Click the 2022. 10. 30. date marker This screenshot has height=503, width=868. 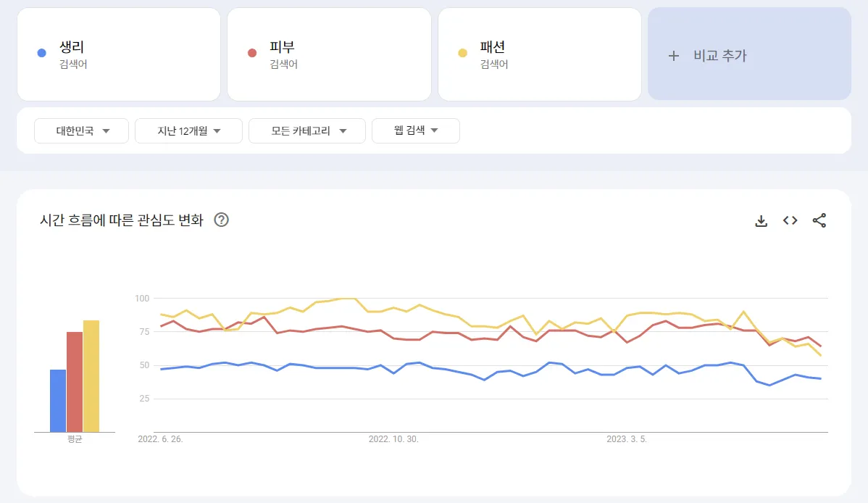pyautogui.click(x=393, y=439)
